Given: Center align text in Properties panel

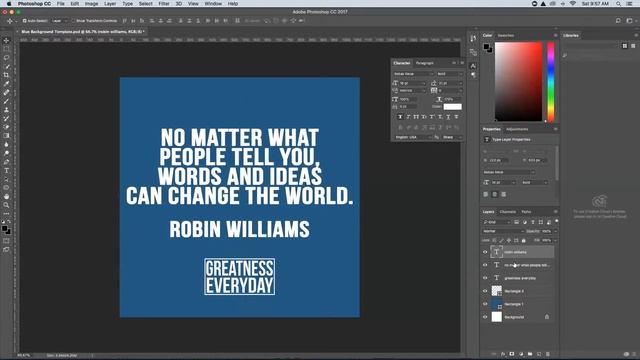Looking at the screenshot, I should (495, 194).
